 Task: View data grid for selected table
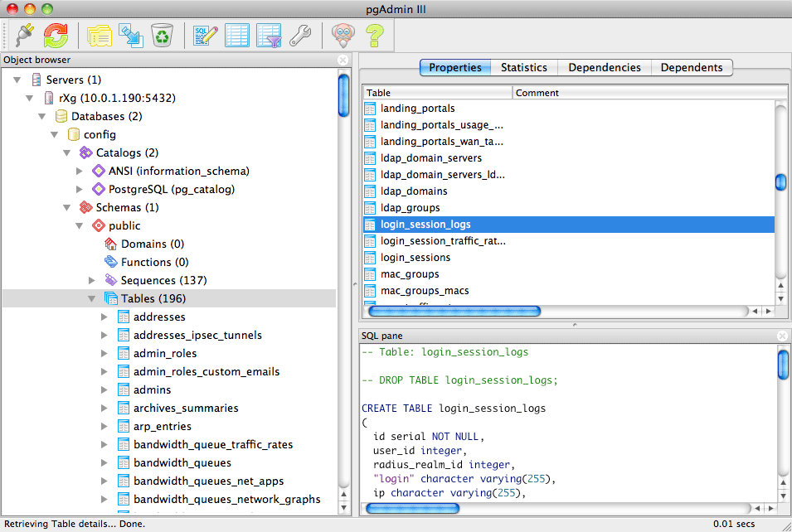point(237,36)
